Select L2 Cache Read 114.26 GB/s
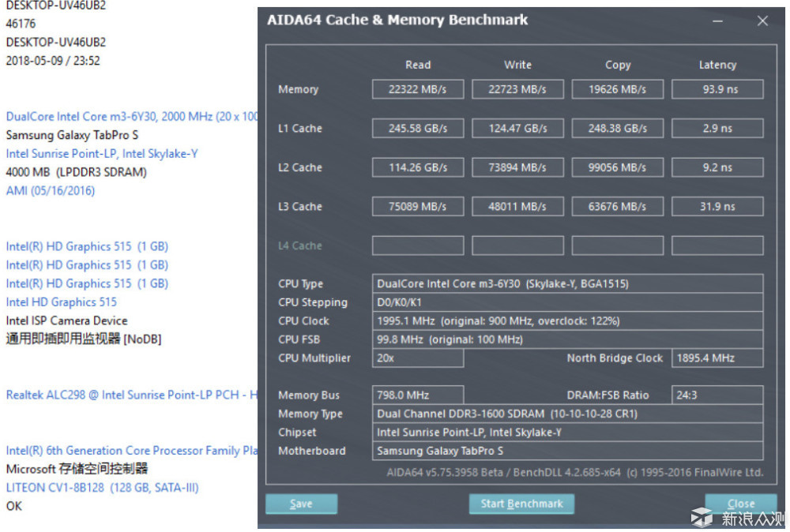 (x=418, y=167)
